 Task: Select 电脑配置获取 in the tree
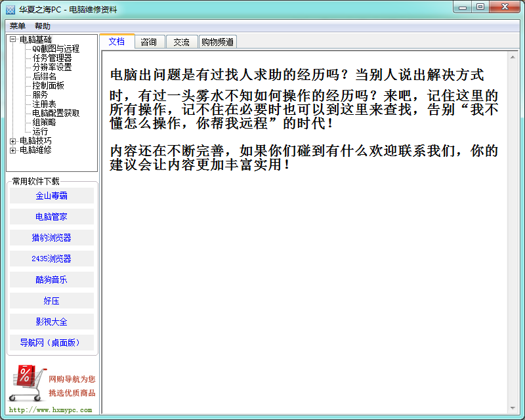coord(56,114)
